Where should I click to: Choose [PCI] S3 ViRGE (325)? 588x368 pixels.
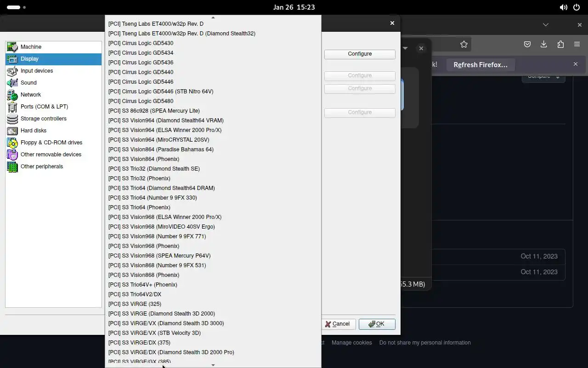(213, 304)
